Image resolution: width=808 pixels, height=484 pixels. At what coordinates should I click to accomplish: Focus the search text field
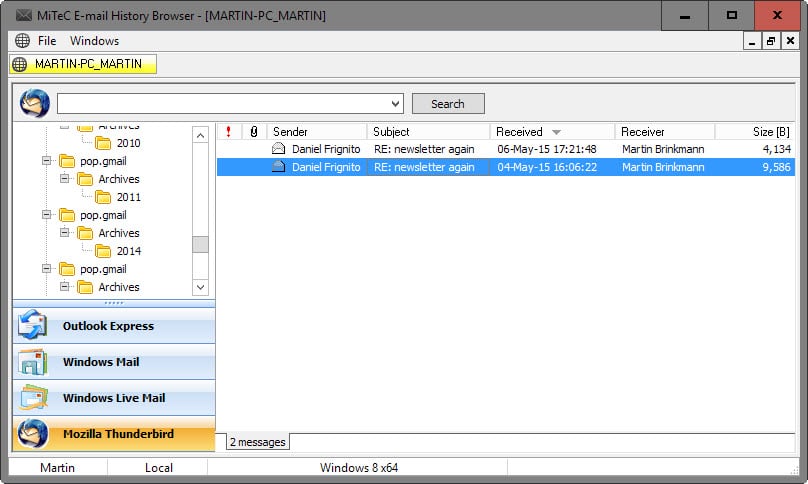223,104
